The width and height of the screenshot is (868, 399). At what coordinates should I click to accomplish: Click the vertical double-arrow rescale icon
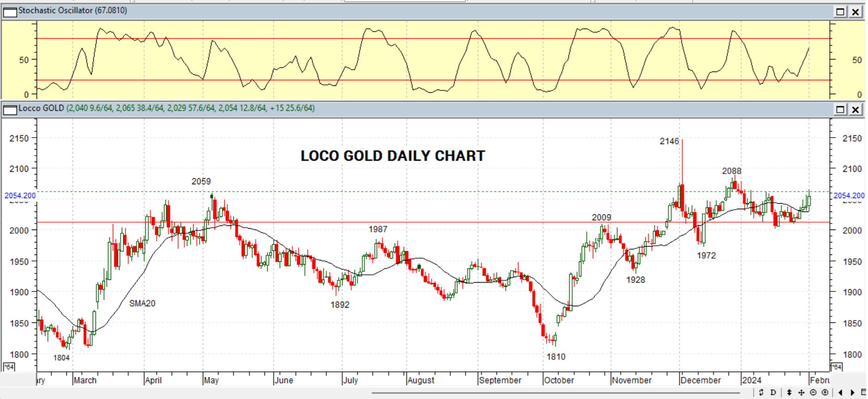click(790, 393)
